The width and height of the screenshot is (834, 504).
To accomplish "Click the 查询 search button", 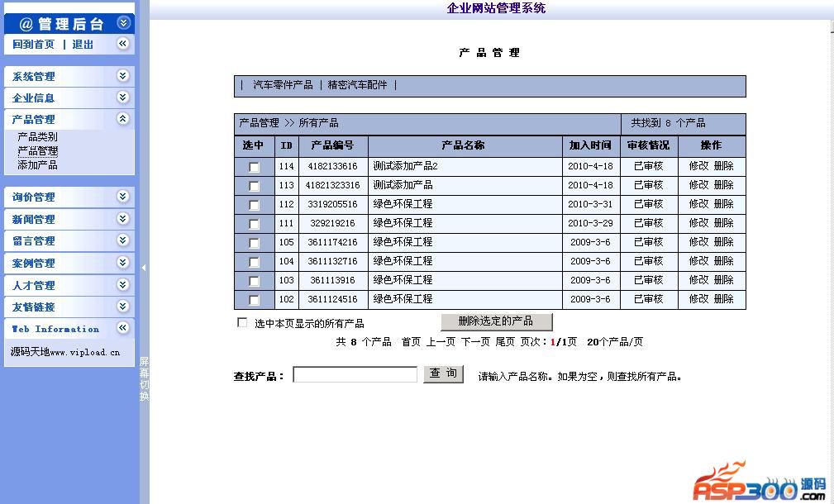I will (444, 373).
